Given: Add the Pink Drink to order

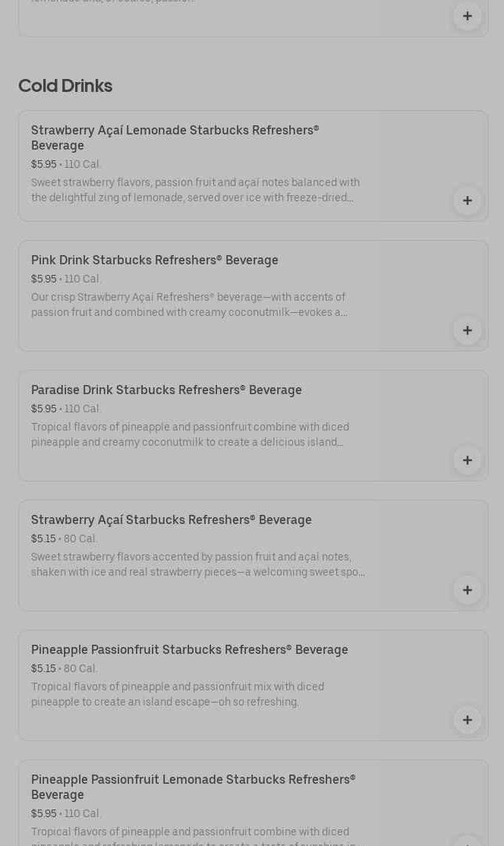Looking at the screenshot, I should coord(467,330).
